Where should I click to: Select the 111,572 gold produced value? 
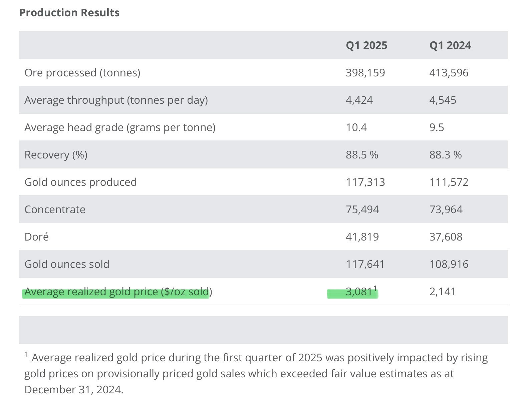pos(449,182)
